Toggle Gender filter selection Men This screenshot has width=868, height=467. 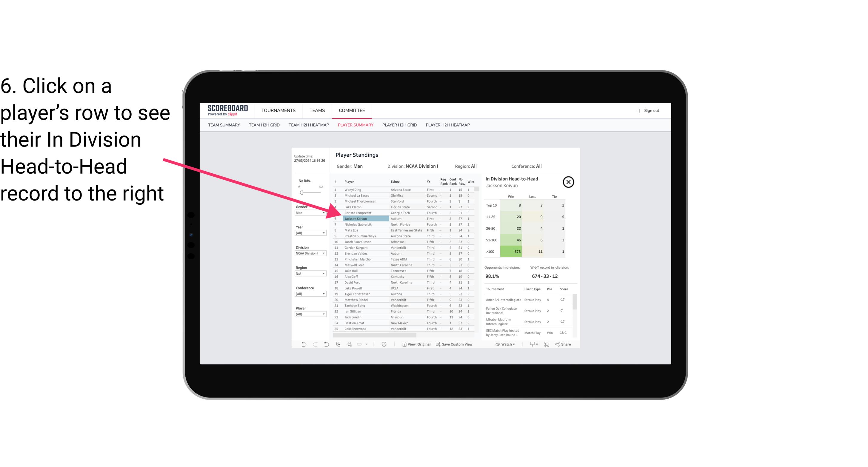309,212
